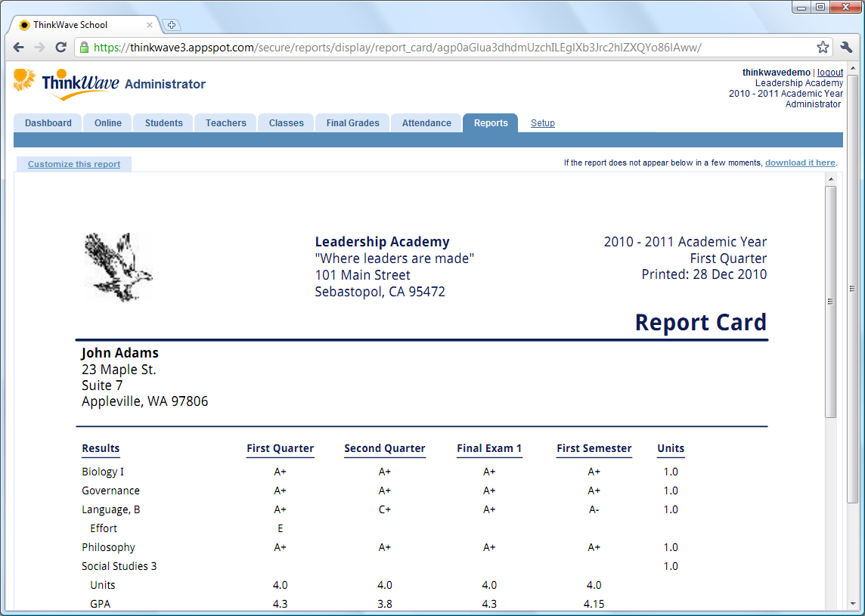Click the Philosophy row label

(108, 547)
